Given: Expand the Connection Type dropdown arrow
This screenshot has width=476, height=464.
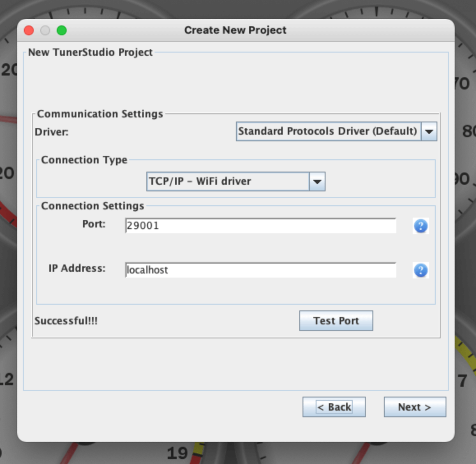Looking at the screenshot, I should [317, 181].
